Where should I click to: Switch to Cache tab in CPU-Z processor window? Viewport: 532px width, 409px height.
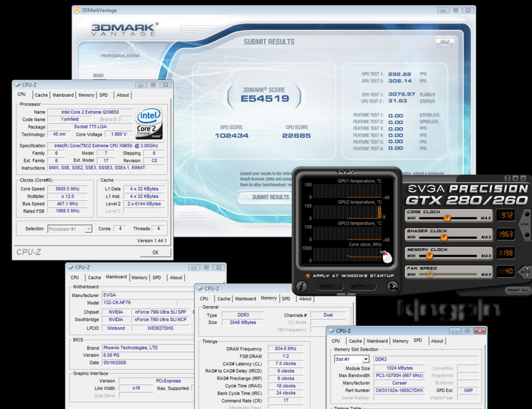(x=41, y=95)
